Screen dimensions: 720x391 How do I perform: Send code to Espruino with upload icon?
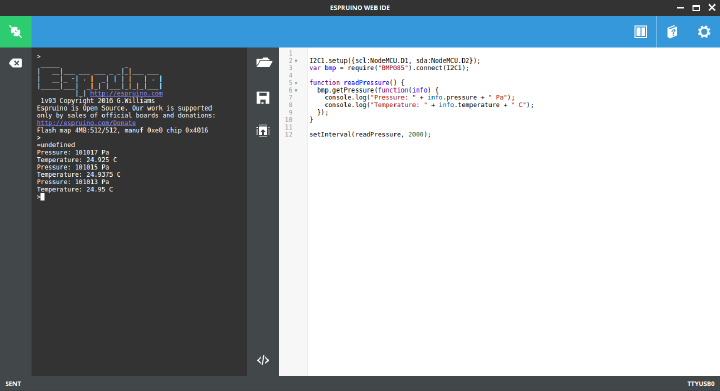pyautogui.click(x=263, y=131)
